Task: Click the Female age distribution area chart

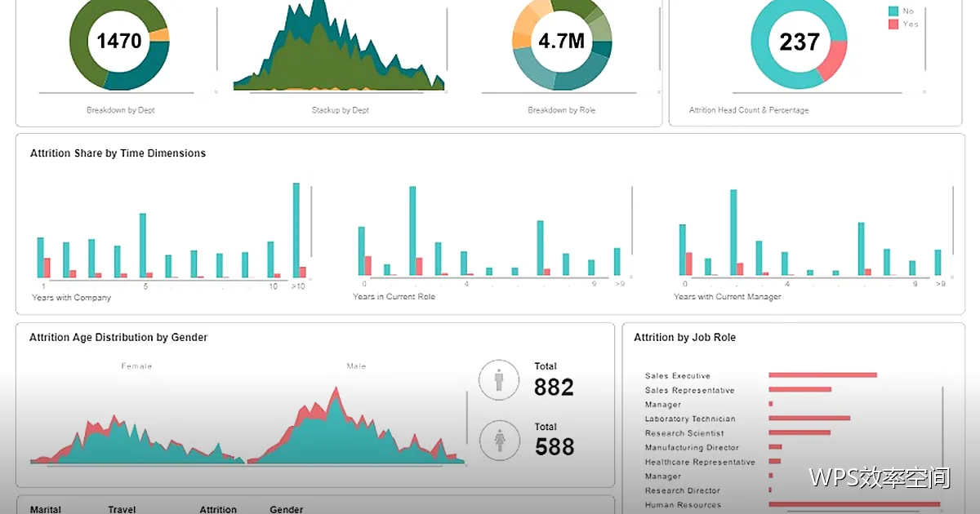Action: click(137, 441)
